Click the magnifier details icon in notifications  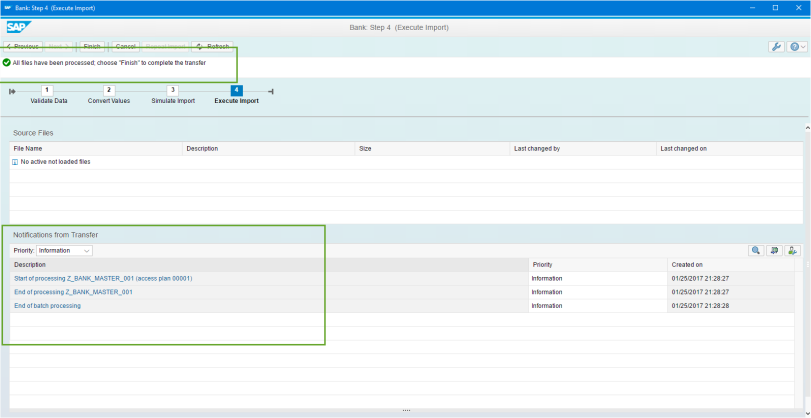tap(756, 250)
